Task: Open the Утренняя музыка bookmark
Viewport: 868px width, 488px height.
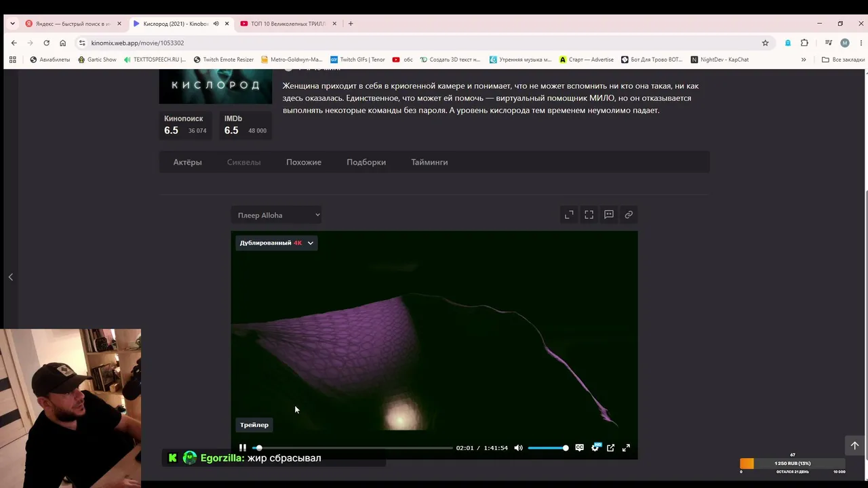Action: (x=520, y=60)
